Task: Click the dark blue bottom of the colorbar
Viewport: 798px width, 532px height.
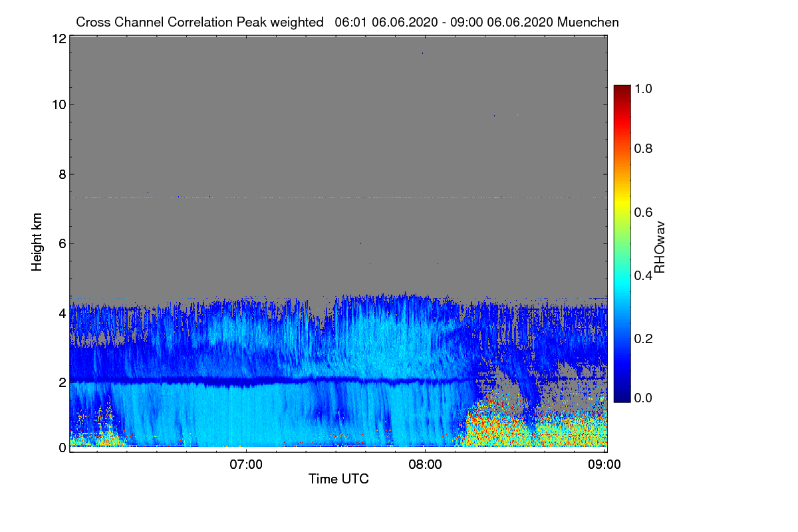Action: pos(622,396)
